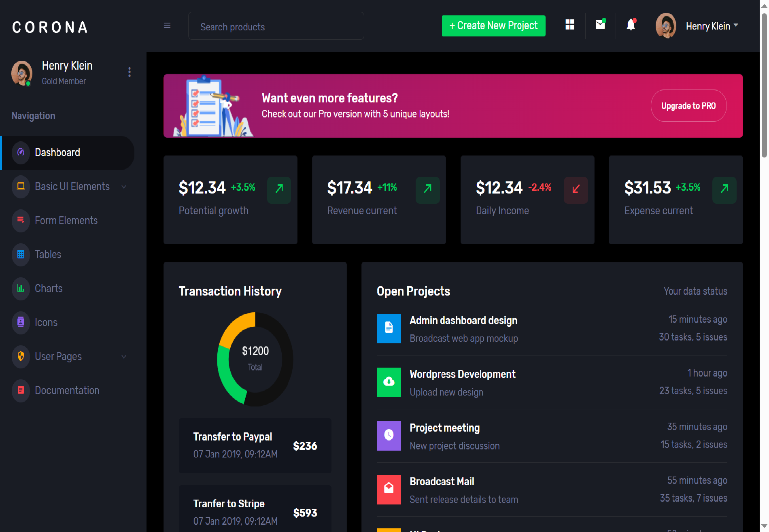Click the hamburger sidebar toggle icon

tap(167, 26)
